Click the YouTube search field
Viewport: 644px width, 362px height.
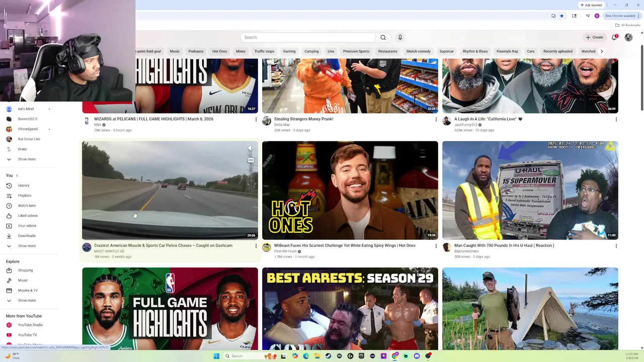coord(308,37)
